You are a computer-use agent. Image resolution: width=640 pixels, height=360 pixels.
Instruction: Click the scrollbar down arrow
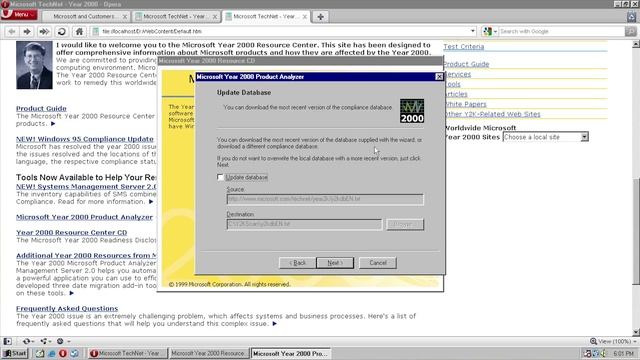(636, 332)
